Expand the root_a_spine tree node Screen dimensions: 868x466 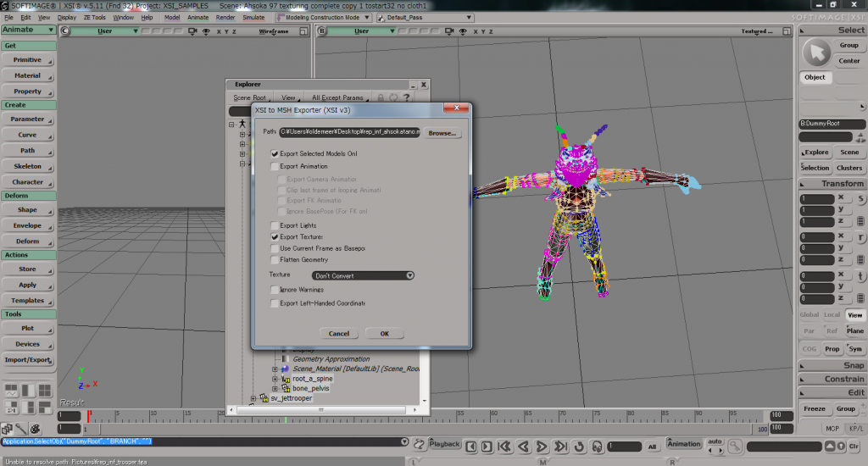click(275, 379)
